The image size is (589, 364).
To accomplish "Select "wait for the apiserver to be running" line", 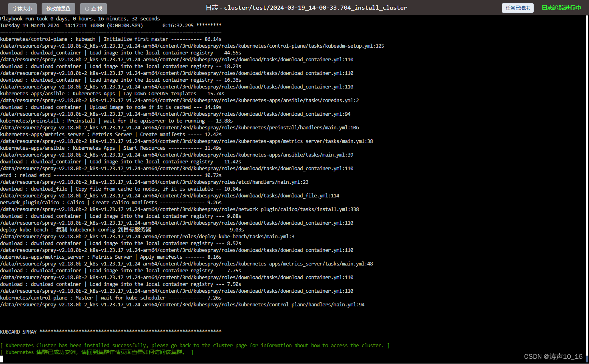I will click(117, 121).
